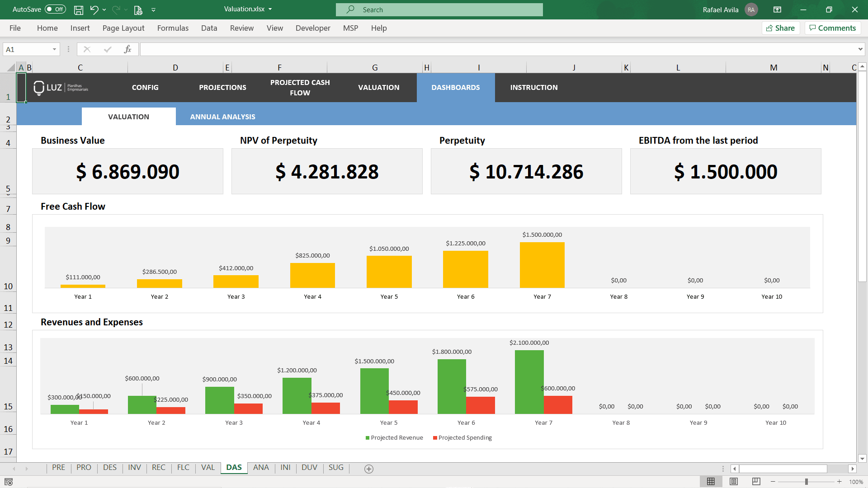Click the Share button
This screenshot has width=868, height=488.
(781, 28)
